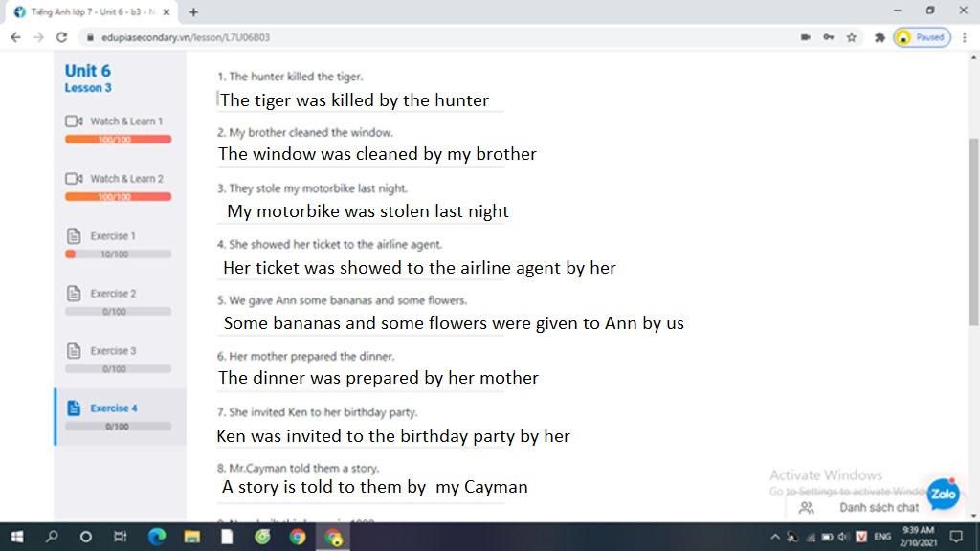Bookmark this page with the star icon
The height and width of the screenshot is (551, 980).
coord(851,37)
